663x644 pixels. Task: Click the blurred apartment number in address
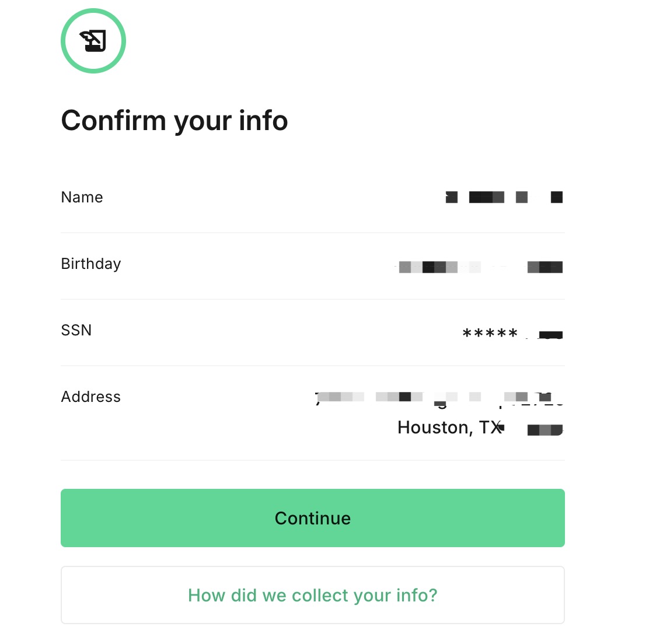coord(534,397)
